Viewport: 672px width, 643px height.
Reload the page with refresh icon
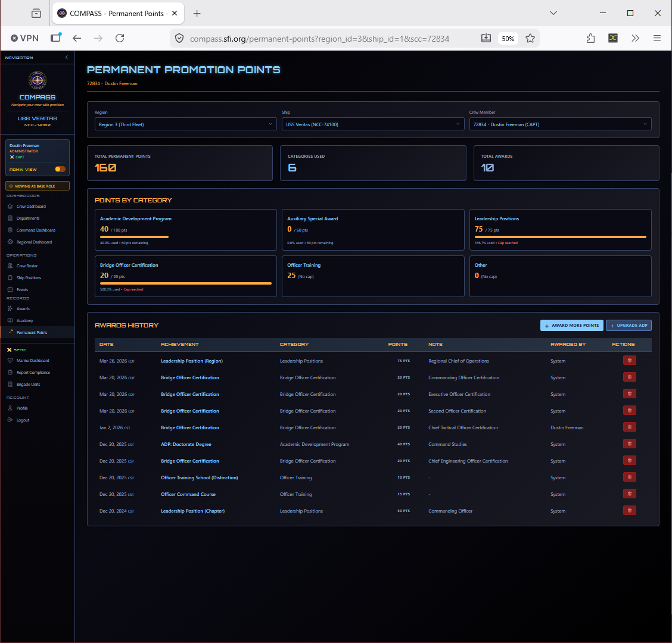coord(120,38)
